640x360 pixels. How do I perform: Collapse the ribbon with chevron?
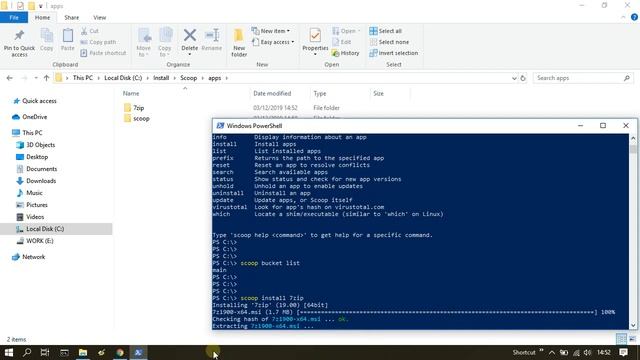coord(623,17)
